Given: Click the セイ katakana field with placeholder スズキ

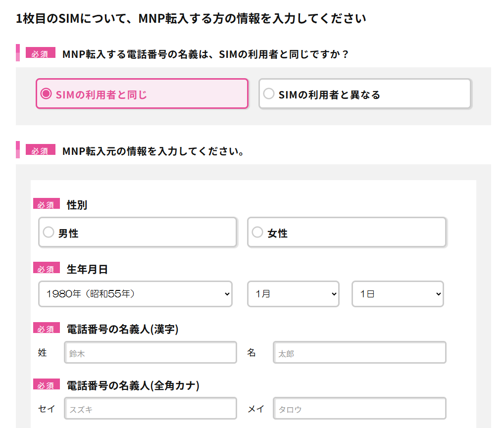Looking at the screenshot, I should pos(151,409).
